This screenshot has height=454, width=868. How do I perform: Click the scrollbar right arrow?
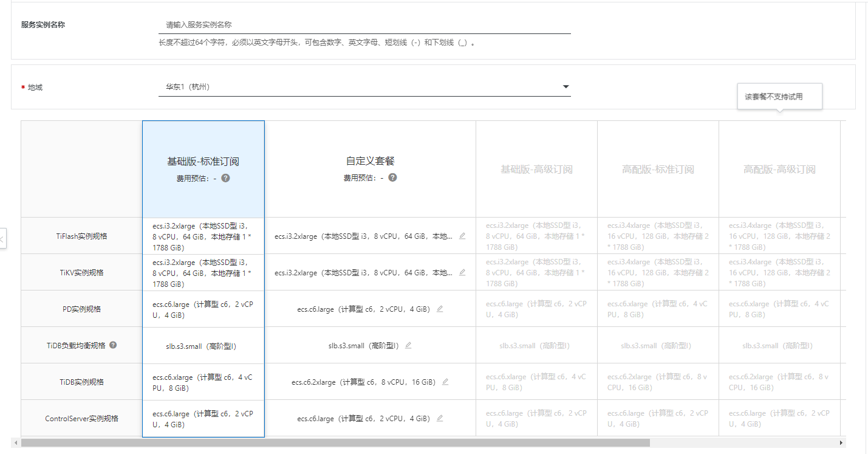tap(841, 442)
